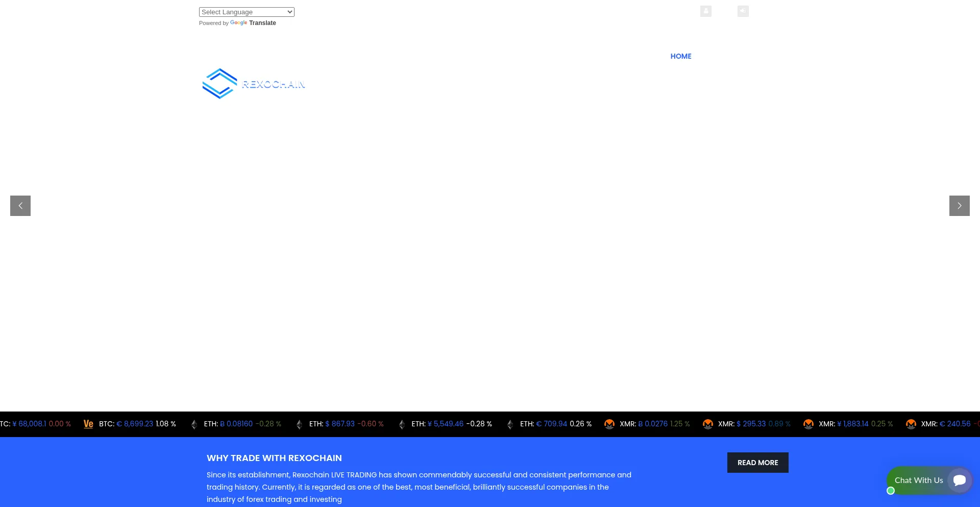Click the sign-in arrow icon

coord(743,11)
